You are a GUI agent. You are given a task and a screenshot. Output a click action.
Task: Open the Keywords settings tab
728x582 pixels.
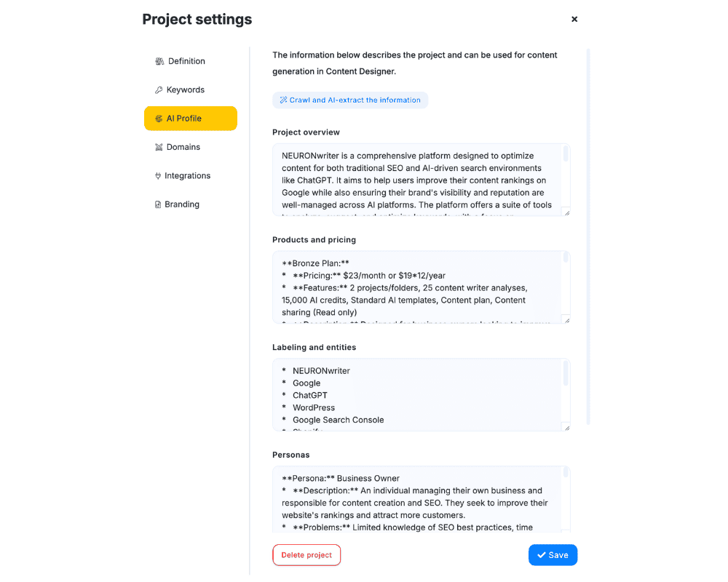pos(185,90)
